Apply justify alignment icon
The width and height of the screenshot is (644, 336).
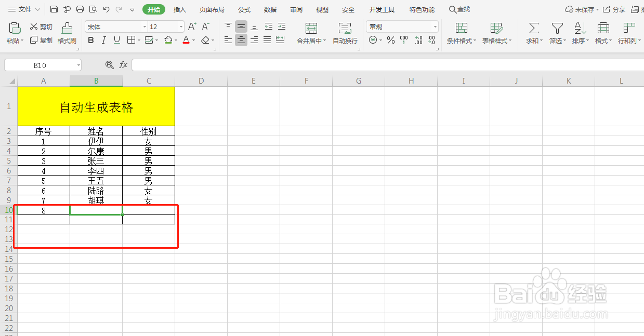tap(267, 40)
